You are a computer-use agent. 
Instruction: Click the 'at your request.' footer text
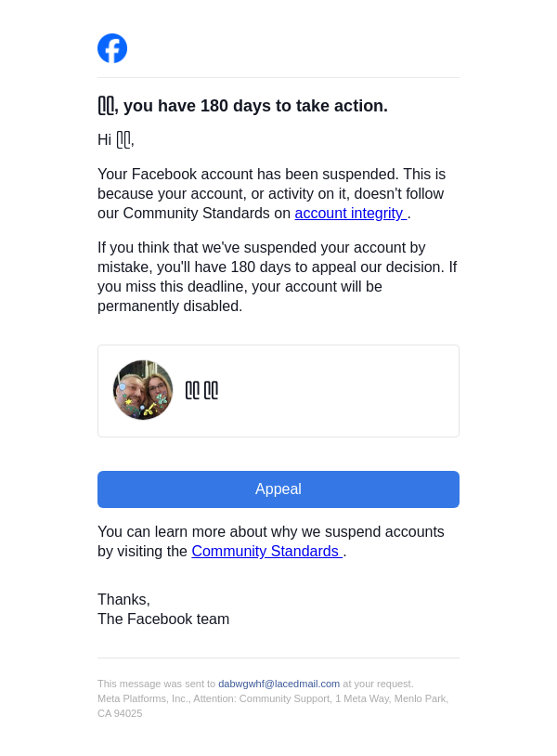(378, 684)
